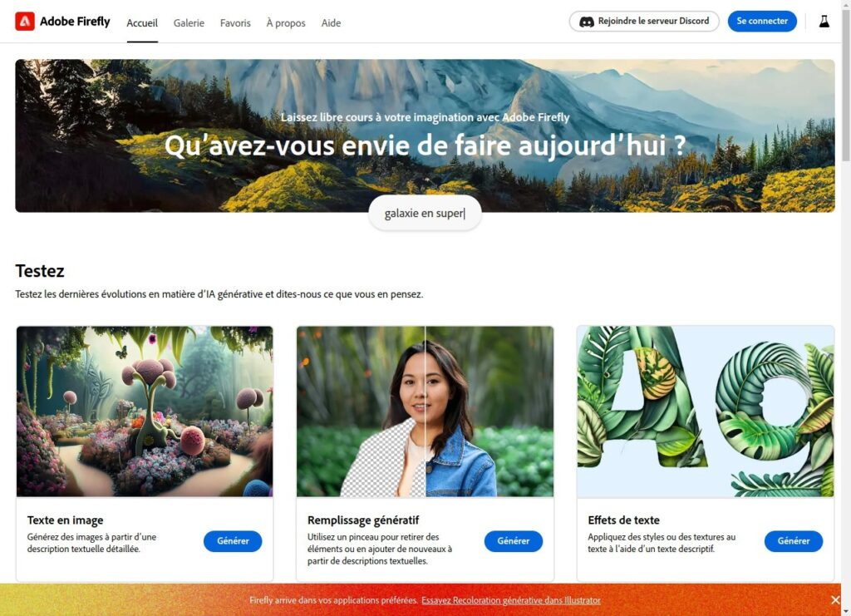Open the beaker labs icon
This screenshot has height=616, width=851.
tap(824, 21)
